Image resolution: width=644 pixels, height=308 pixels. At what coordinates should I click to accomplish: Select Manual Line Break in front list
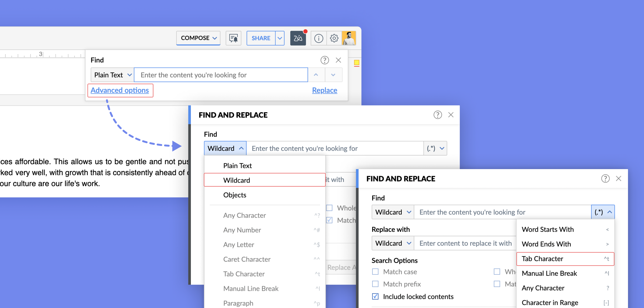tap(565, 273)
